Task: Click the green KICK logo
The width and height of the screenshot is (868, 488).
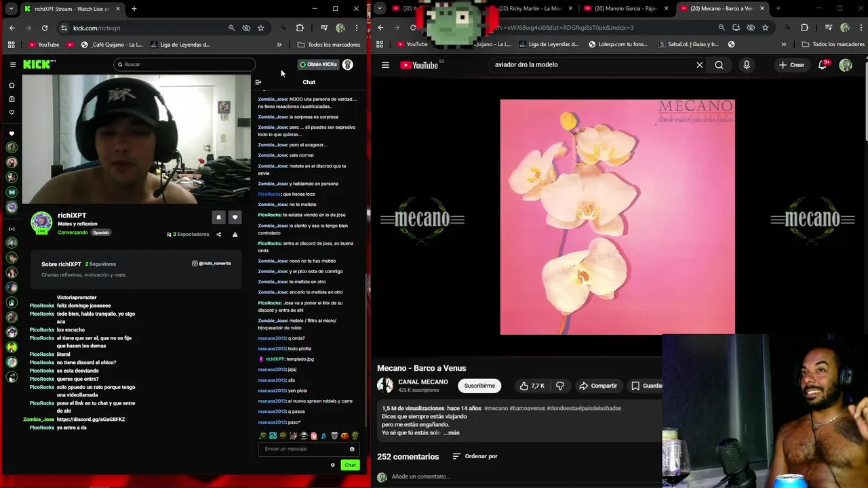Action: coord(39,64)
